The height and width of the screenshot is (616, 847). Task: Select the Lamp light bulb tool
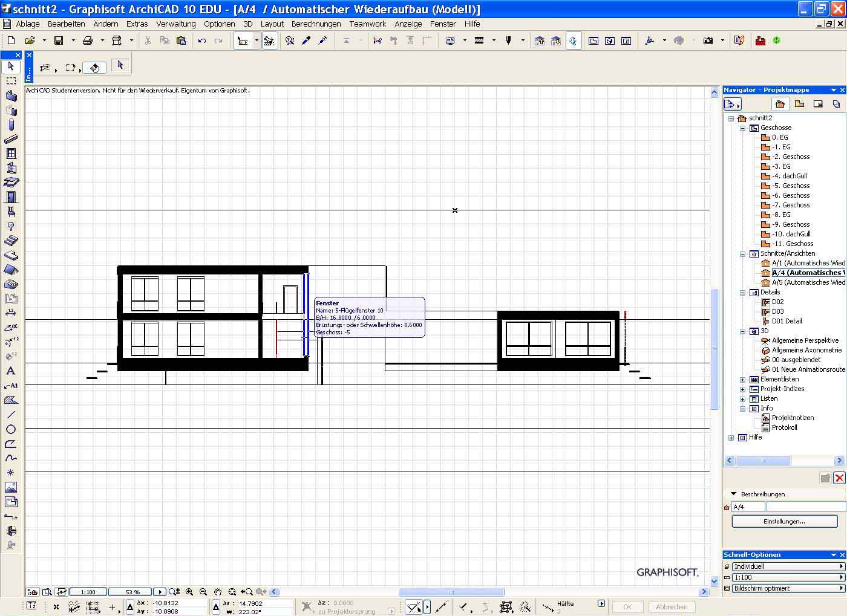[x=11, y=226]
